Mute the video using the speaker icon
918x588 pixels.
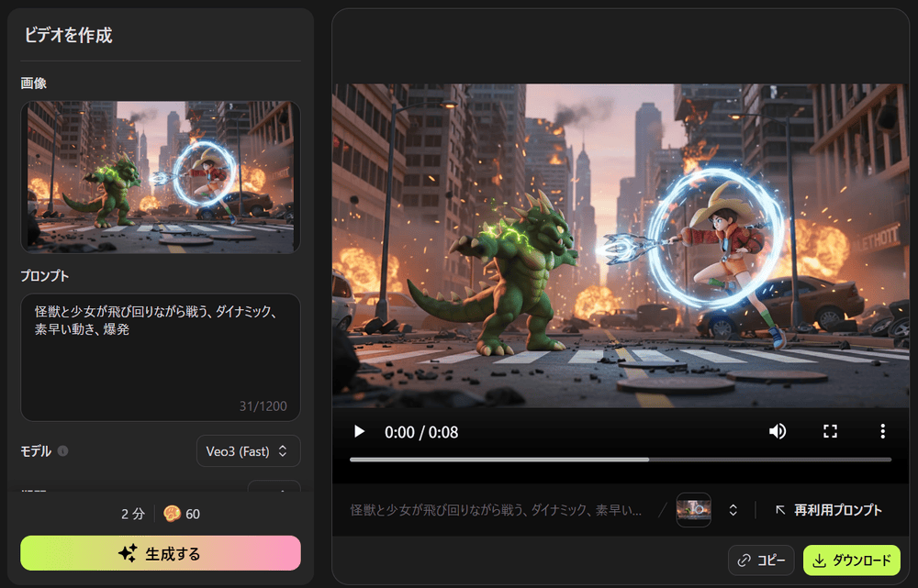pyautogui.click(x=778, y=432)
